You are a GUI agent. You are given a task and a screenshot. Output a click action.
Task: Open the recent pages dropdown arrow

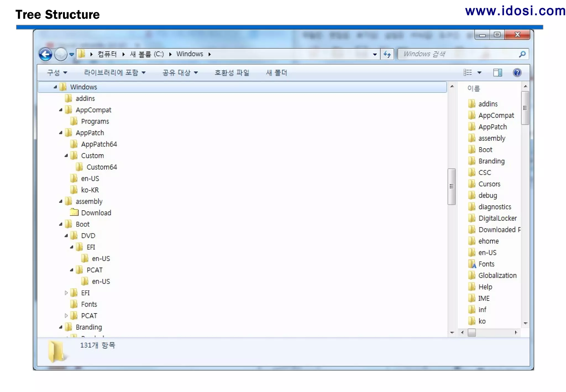click(x=72, y=54)
